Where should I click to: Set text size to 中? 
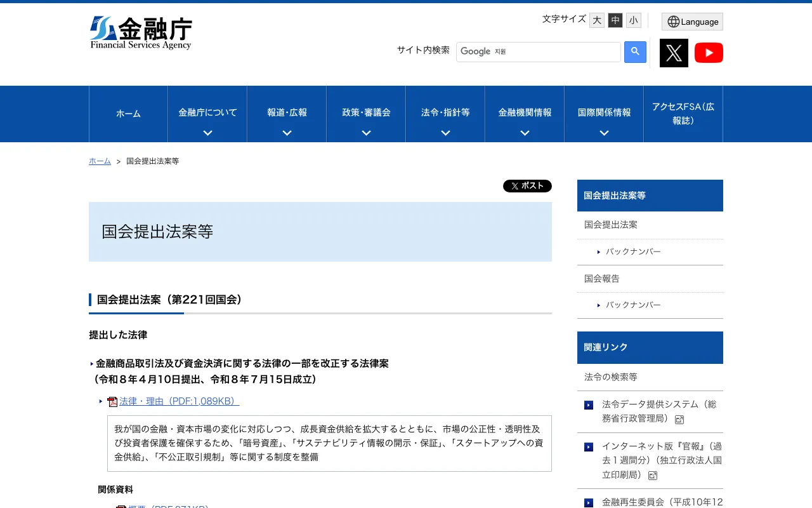click(x=615, y=20)
